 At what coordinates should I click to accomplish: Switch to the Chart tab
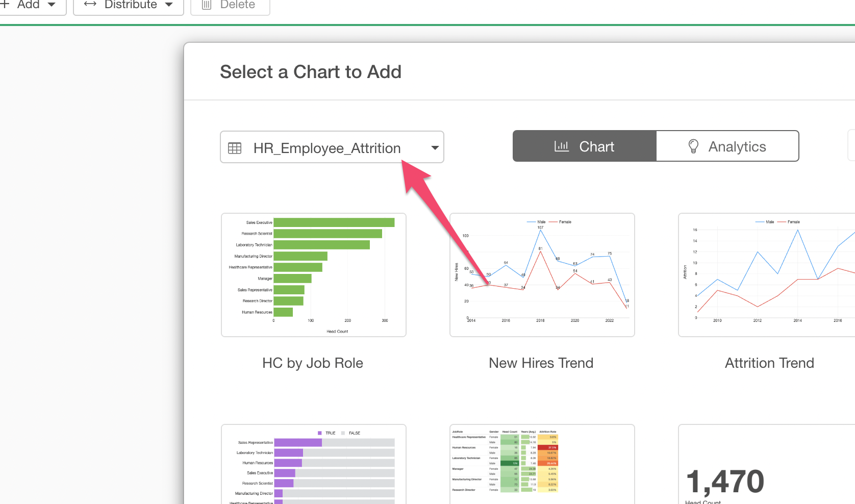[x=585, y=146]
